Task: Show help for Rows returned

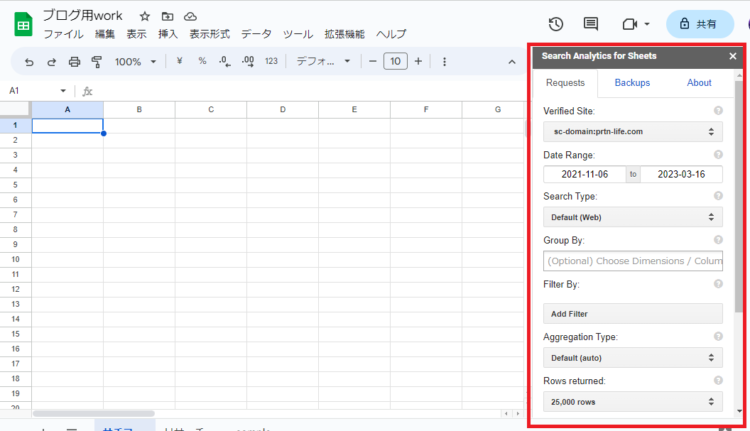Action: coord(718,380)
